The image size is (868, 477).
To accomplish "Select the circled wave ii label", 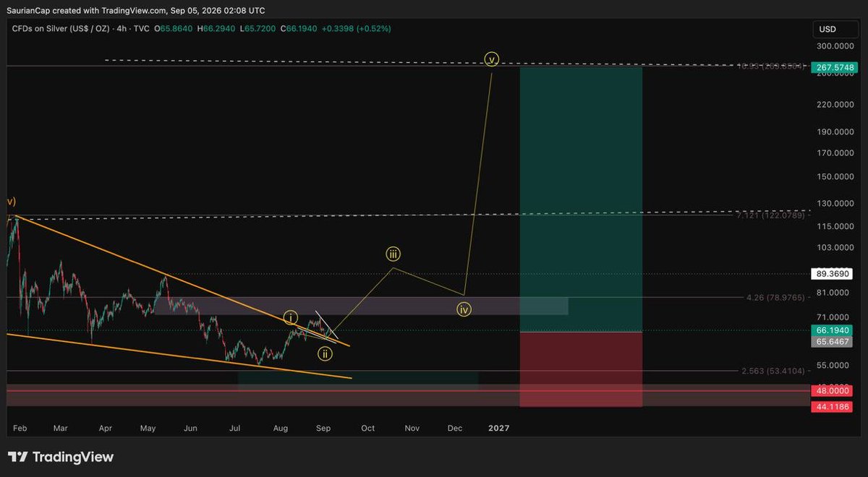I will click(x=325, y=353).
